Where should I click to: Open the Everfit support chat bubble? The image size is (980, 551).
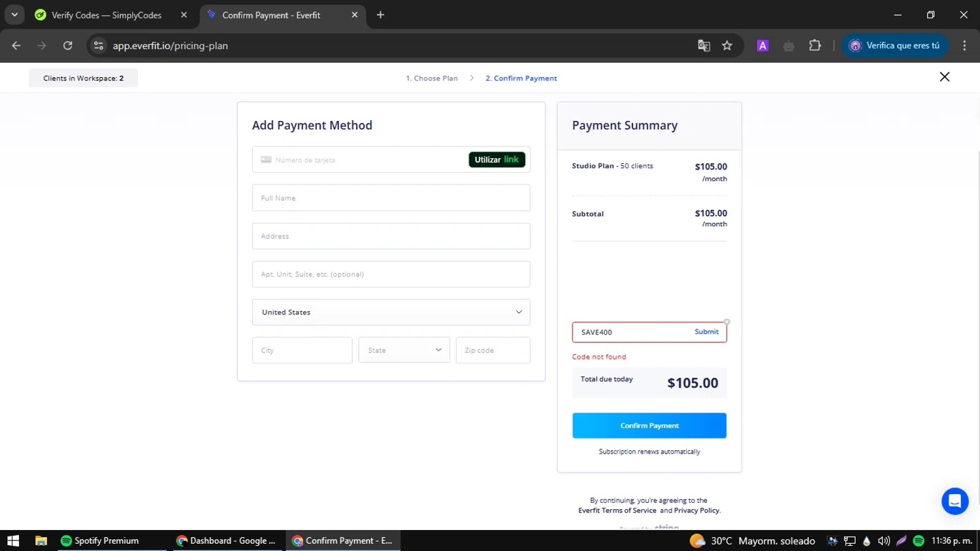tap(955, 501)
